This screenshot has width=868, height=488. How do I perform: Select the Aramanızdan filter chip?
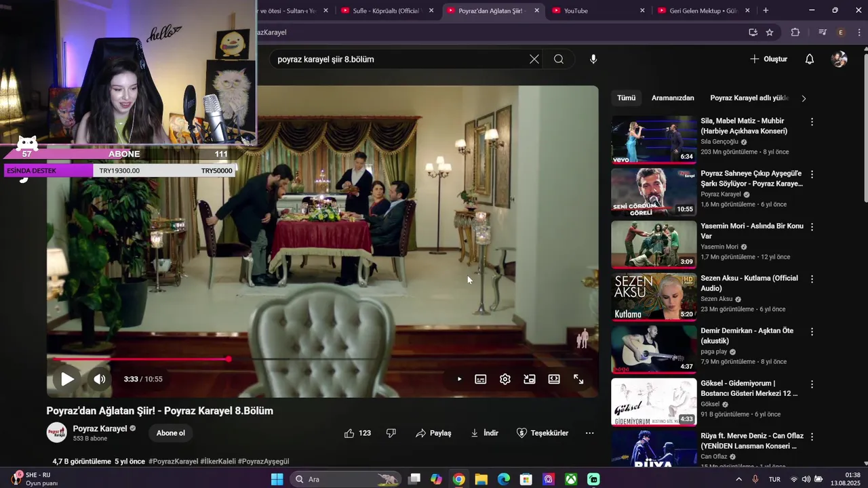[673, 98]
